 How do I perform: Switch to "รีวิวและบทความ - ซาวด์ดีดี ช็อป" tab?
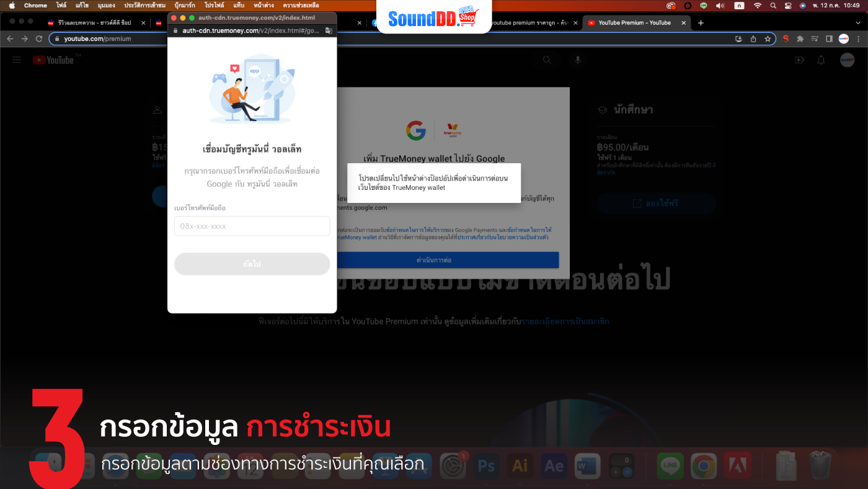95,23
